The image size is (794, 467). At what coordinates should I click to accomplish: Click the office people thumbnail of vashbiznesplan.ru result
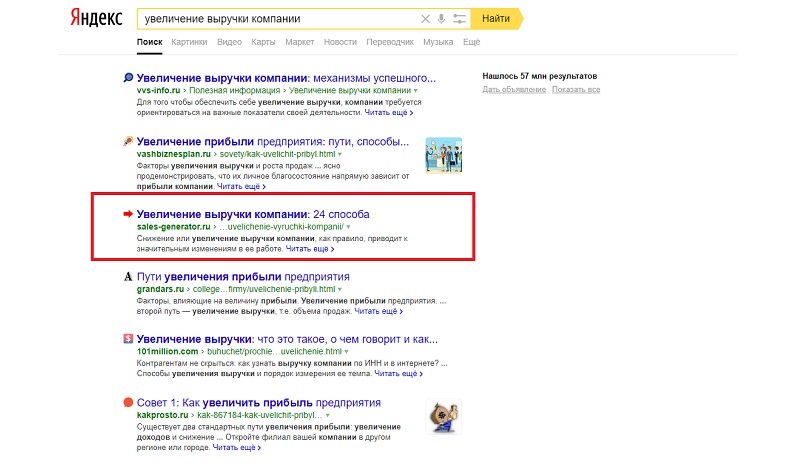pos(444,155)
